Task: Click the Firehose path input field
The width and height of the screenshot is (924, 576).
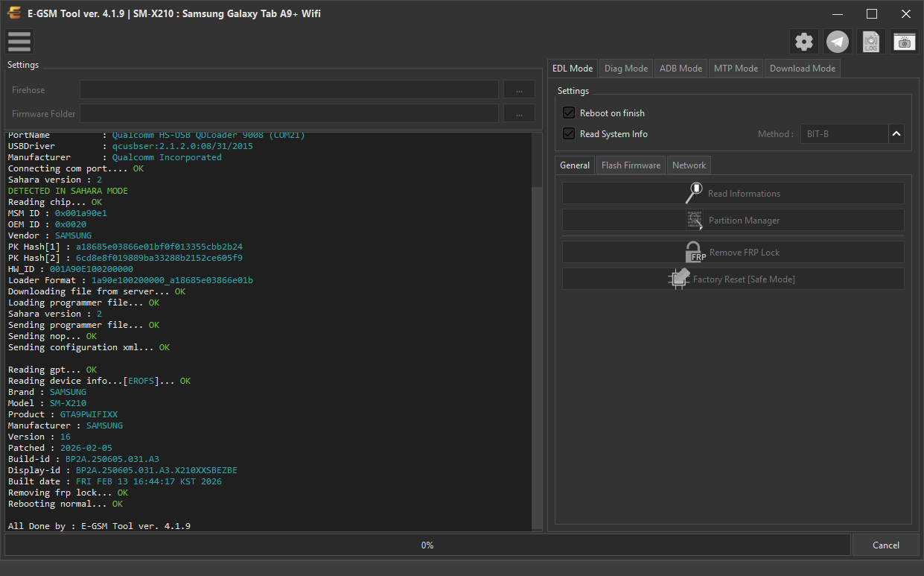Action: click(289, 89)
